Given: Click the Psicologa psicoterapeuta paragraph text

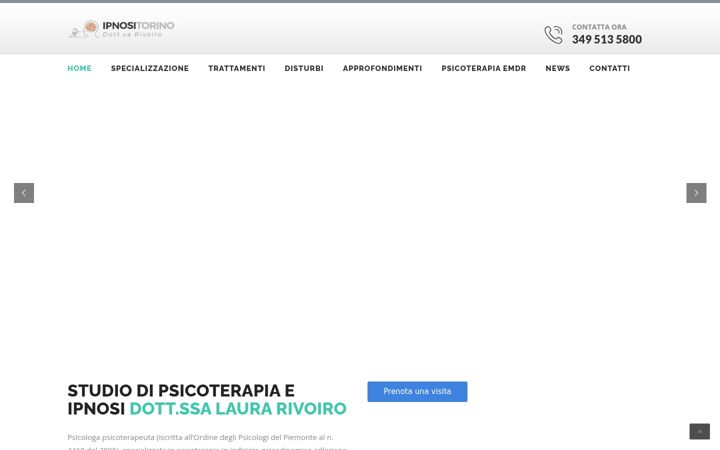Looking at the screenshot, I should 207,443.
